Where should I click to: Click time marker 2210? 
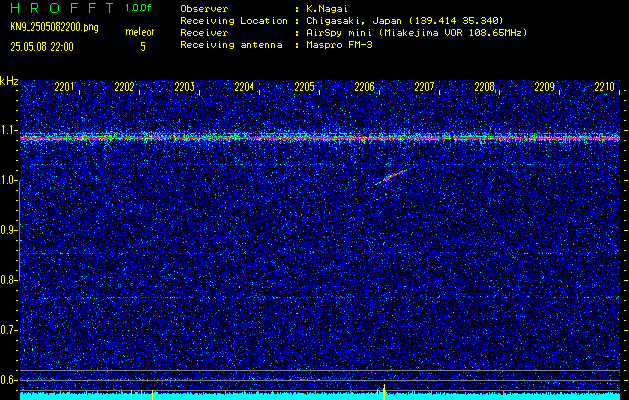(x=605, y=87)
